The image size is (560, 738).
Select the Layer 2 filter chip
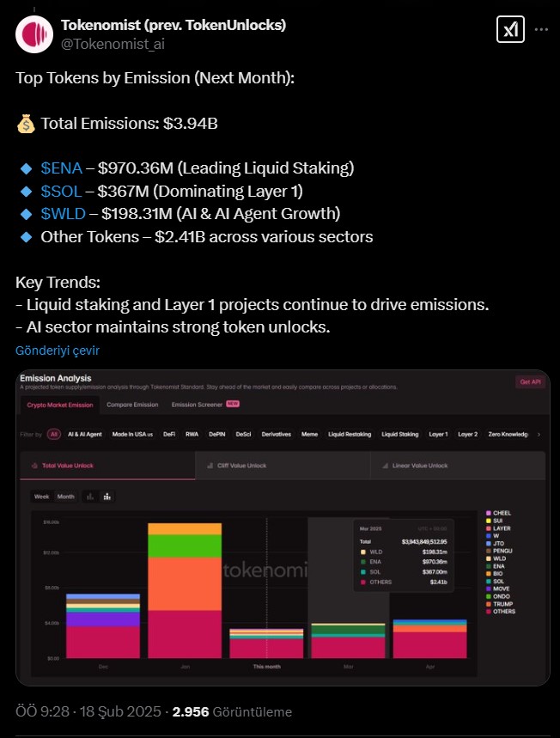point(468,435)
